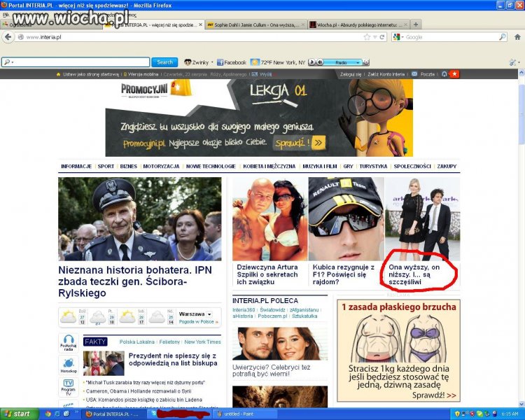Screen dimensions: 525x420
Task: Open the MOTORYZACJA menu section
Action: click(x=161, y=166)
